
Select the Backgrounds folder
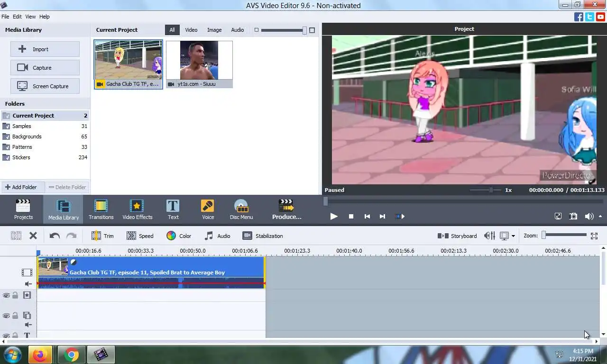45,136
